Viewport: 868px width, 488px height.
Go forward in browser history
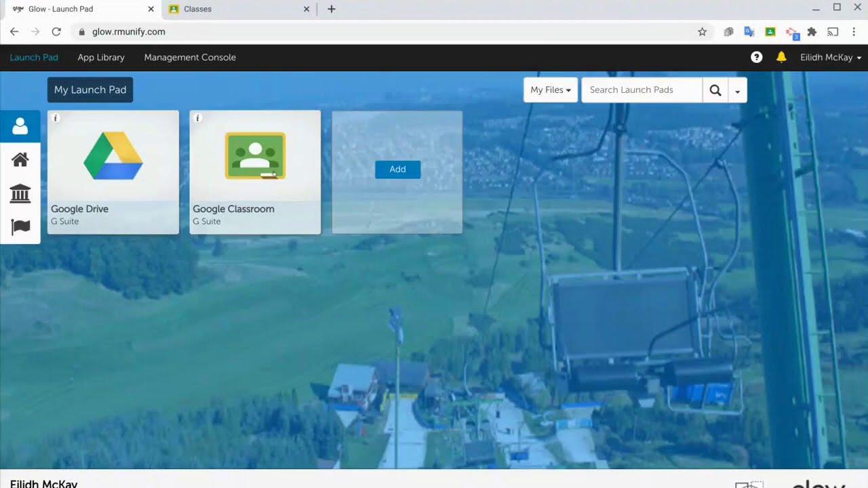(35, 32)
